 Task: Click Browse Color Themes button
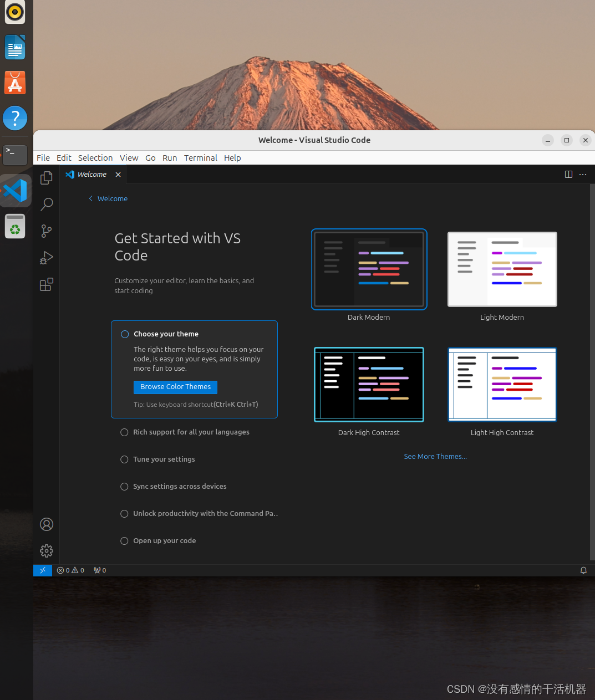pyautogui.click(x=175, y=387)
